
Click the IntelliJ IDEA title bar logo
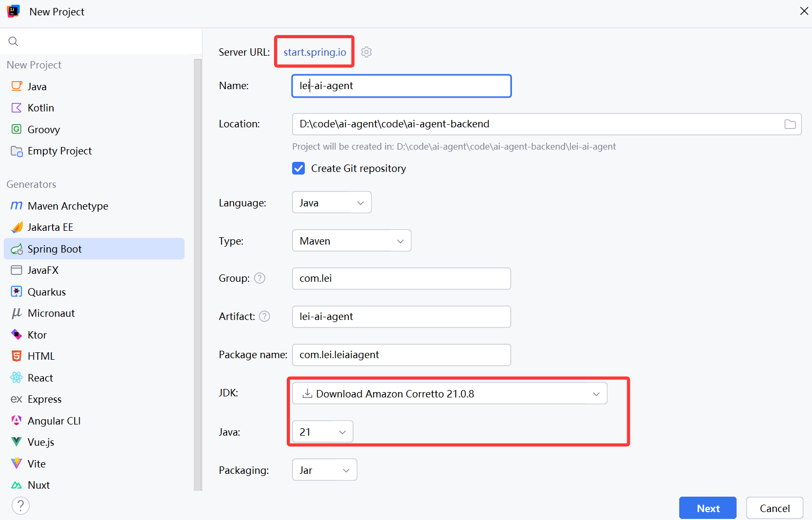[13, 11]
